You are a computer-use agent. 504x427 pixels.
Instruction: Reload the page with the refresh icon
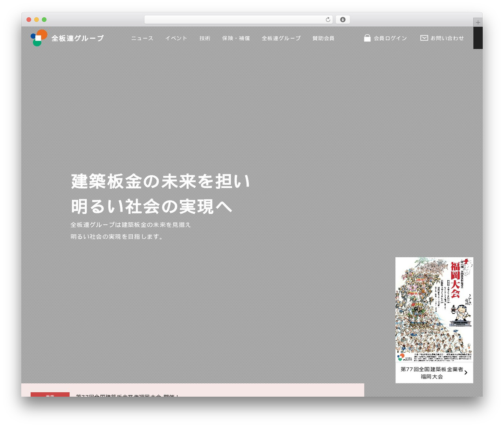pos(328,20)
